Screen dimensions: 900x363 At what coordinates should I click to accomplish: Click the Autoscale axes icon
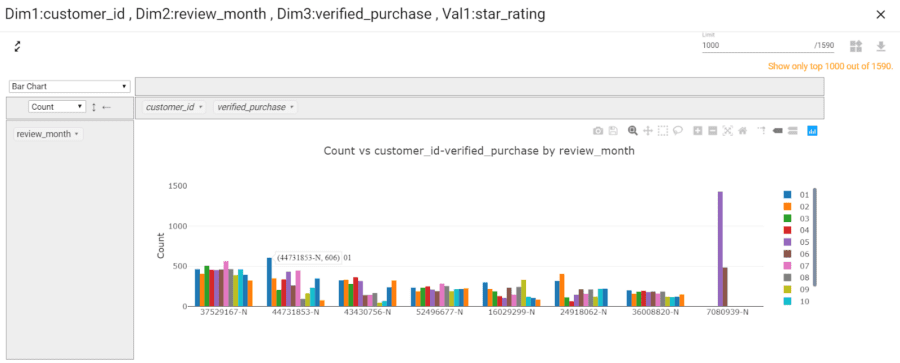click(728, 131)
